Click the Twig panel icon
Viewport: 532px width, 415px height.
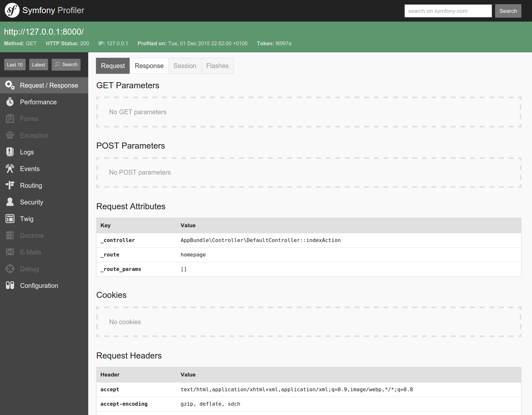(x=10, y=219)
